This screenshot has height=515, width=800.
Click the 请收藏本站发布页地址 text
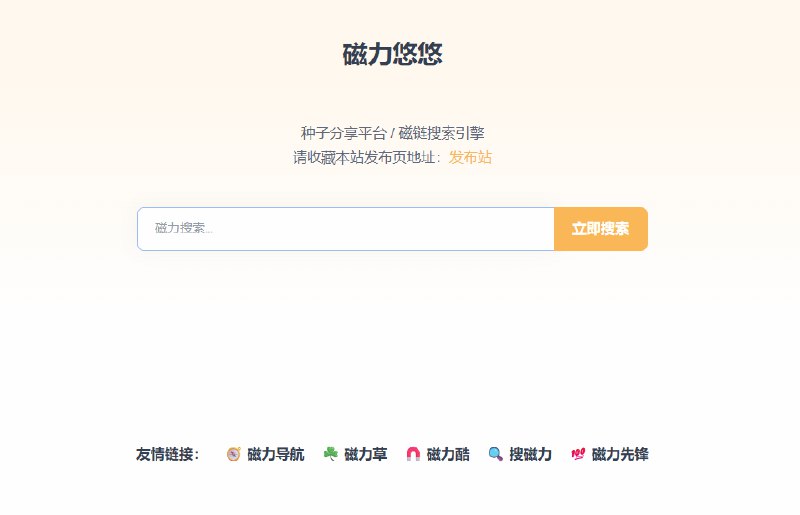[x=366, y=157]
